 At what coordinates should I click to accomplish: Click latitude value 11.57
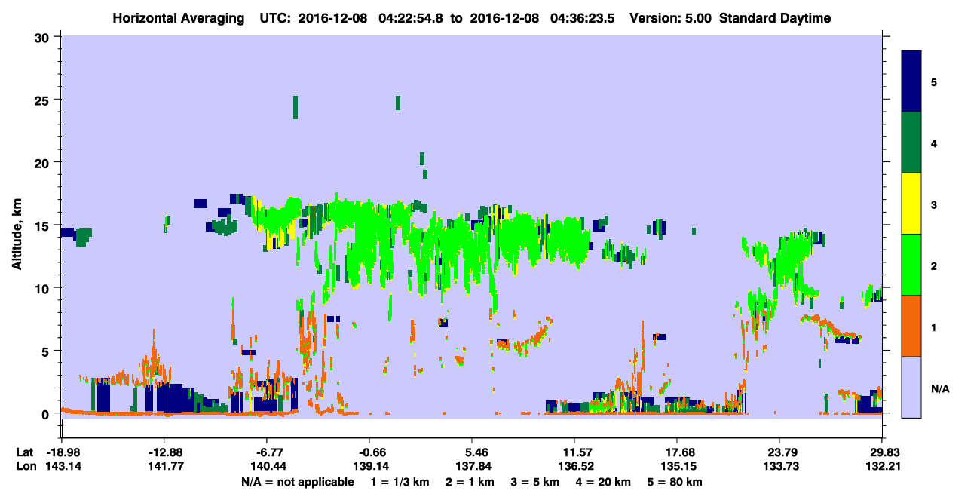574,452
